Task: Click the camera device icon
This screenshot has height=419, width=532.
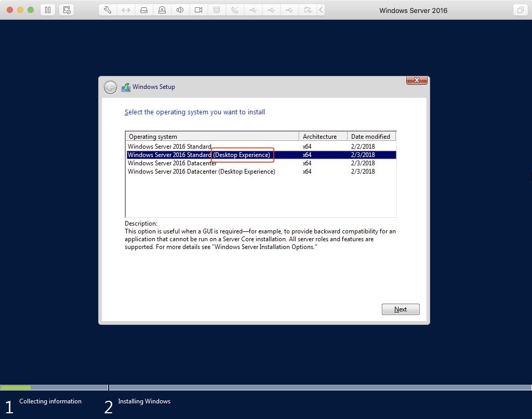Action: coord(198,10)
